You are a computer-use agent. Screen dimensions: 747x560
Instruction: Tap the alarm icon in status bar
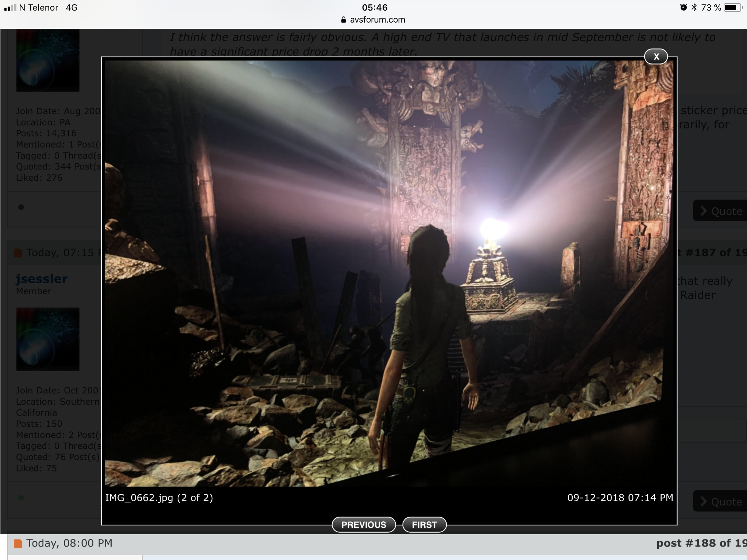(684, 7)
